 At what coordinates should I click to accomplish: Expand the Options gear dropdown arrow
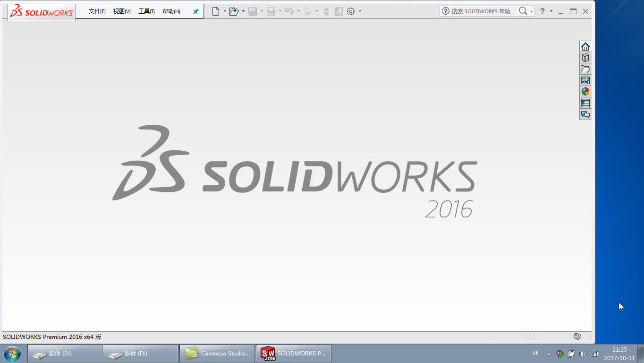tap(360, 11)
